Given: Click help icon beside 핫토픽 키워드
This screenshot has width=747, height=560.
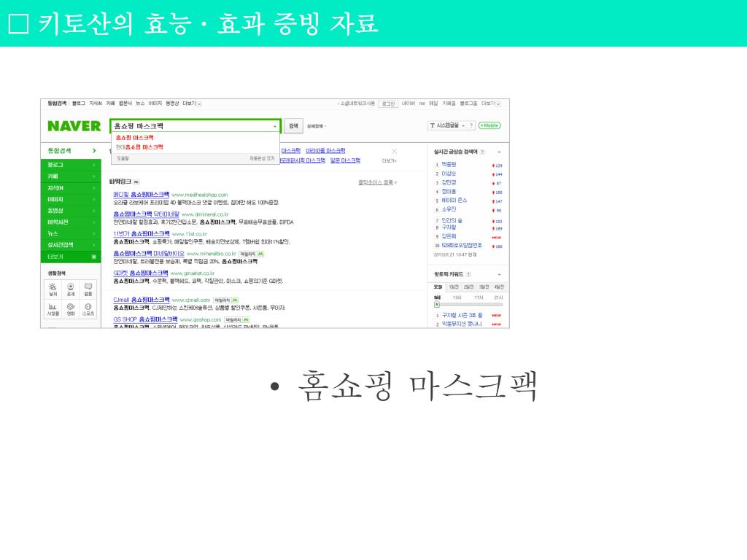Looking at the screenshot, I should click(x=468, y=274).
